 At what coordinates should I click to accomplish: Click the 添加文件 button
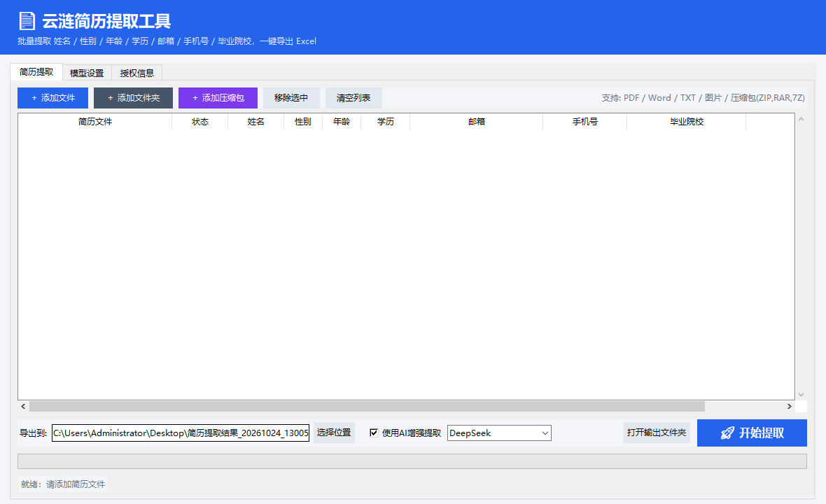52,98
